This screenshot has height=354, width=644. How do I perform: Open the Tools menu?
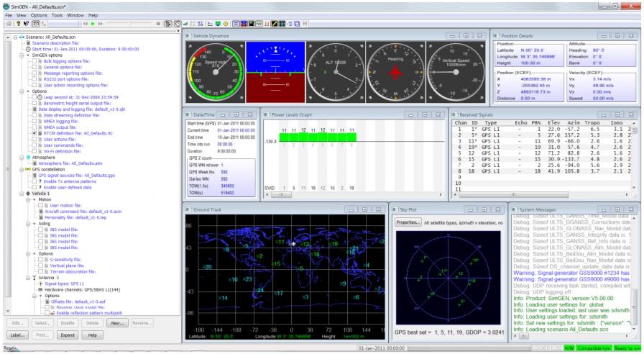(x=58, y=14)
